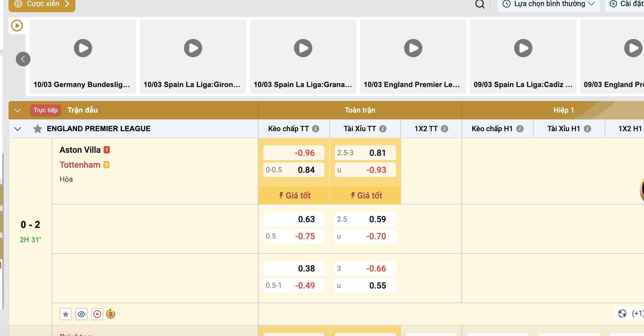Toggle the eye watch icon under match

pos(81,314)
